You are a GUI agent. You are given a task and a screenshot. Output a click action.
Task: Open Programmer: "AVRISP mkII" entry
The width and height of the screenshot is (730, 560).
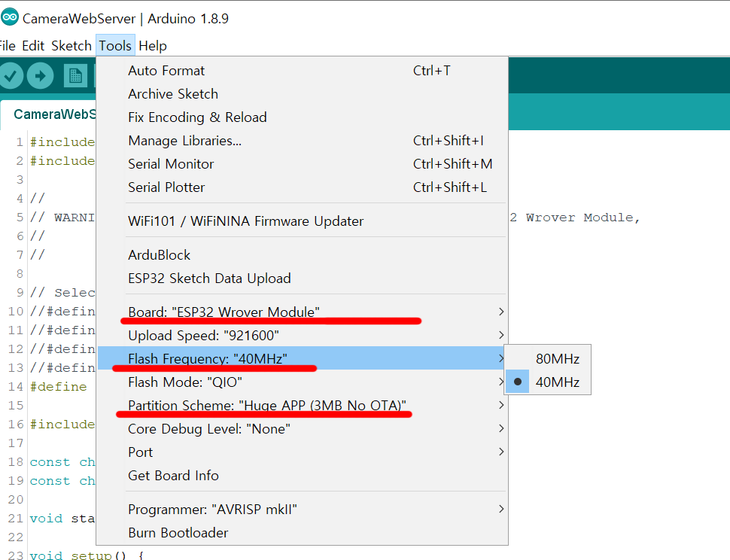pyautogui.click(x=302, y=509)
